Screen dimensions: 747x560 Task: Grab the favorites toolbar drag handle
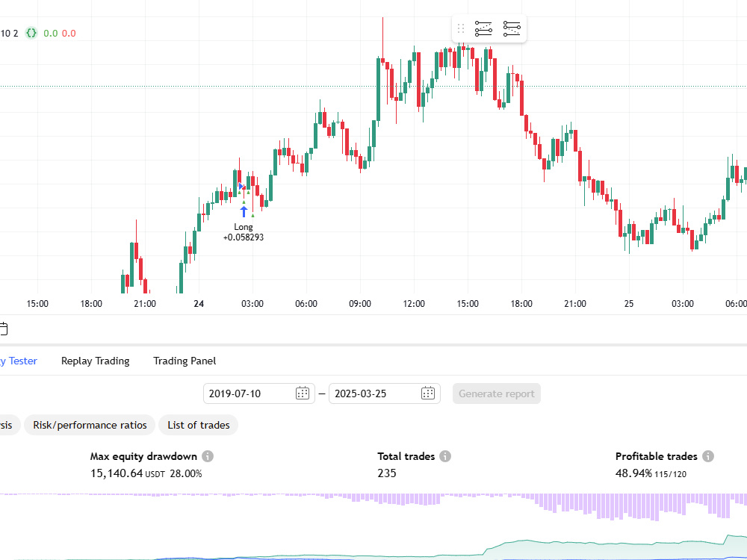tap(461, 28)
